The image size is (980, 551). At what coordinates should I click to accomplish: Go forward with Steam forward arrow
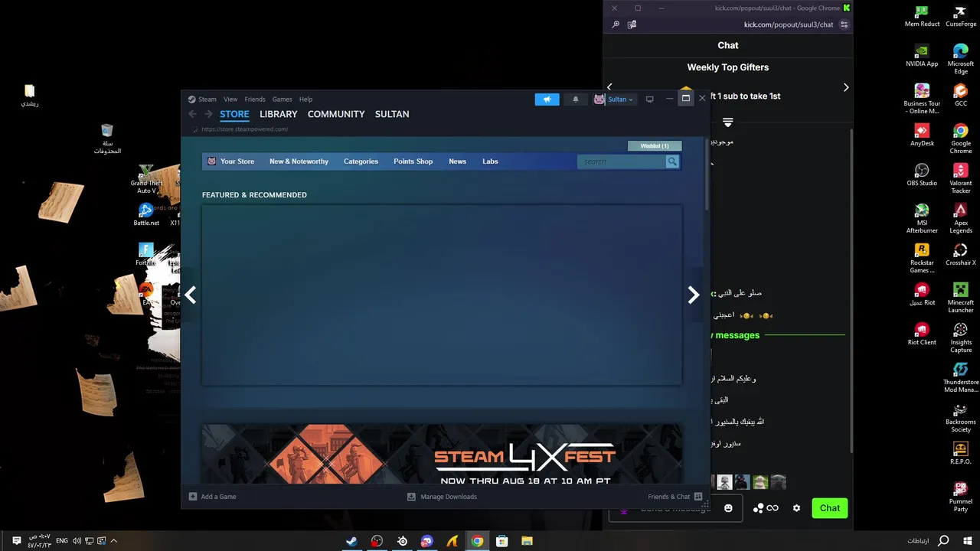[208, 114]
